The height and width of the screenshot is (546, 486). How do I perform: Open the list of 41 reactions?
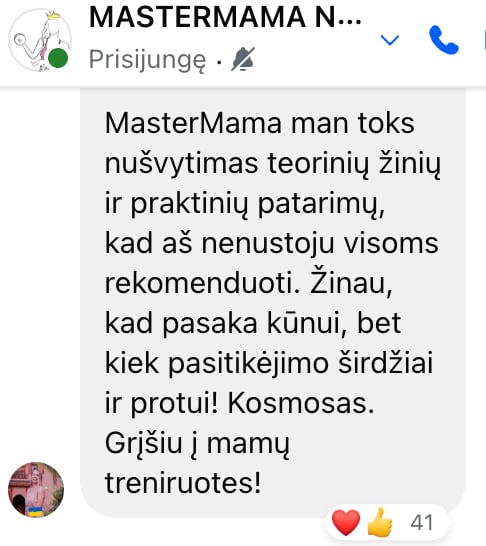(x=422, y=522)
